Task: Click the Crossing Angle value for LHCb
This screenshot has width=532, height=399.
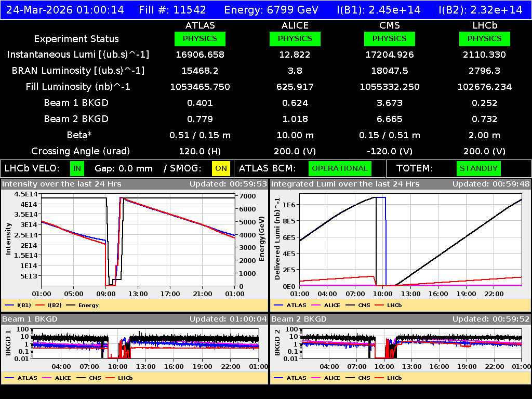Action: (x=484, y=151)
